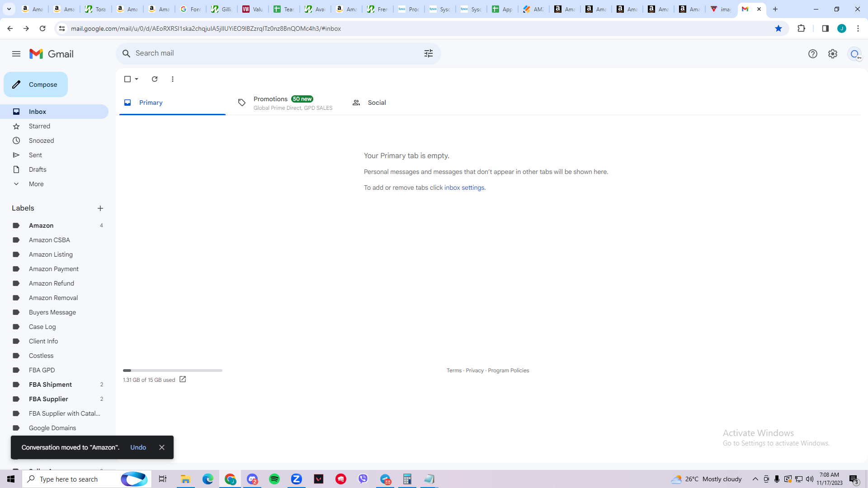Open the Amazon Payment label
Screen dimensions: 868x488
point(54,269)
